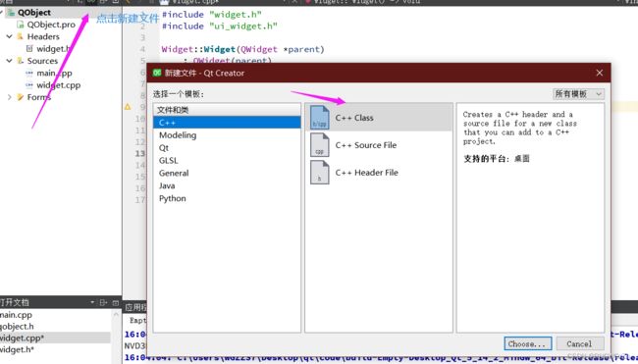Switch to main.cpp in open documents
The height and width of the screenshot is (364, 638).
coord(17,315)
